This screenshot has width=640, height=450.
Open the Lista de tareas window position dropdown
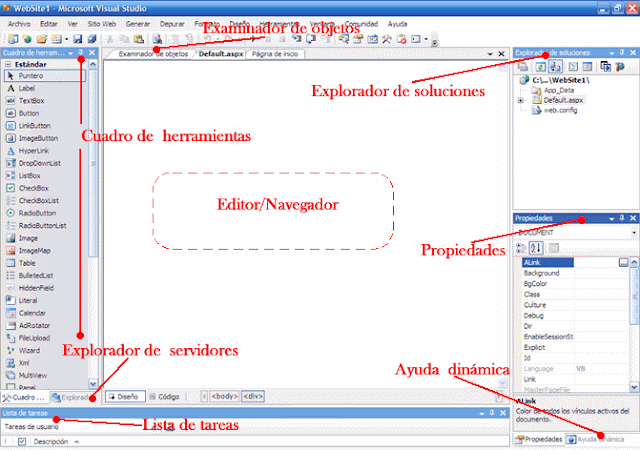pyautogui.click(x=482, y=414)
